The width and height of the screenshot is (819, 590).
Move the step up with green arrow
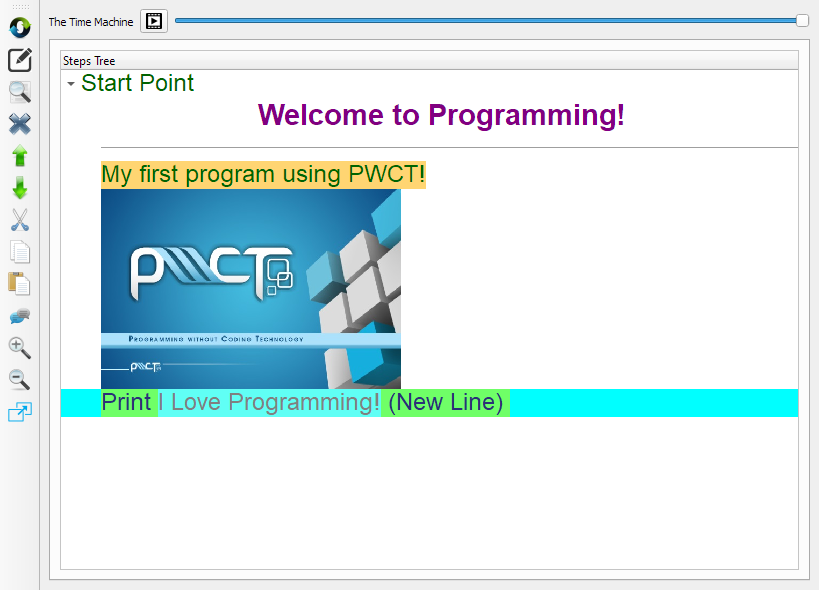pos(20,156)
